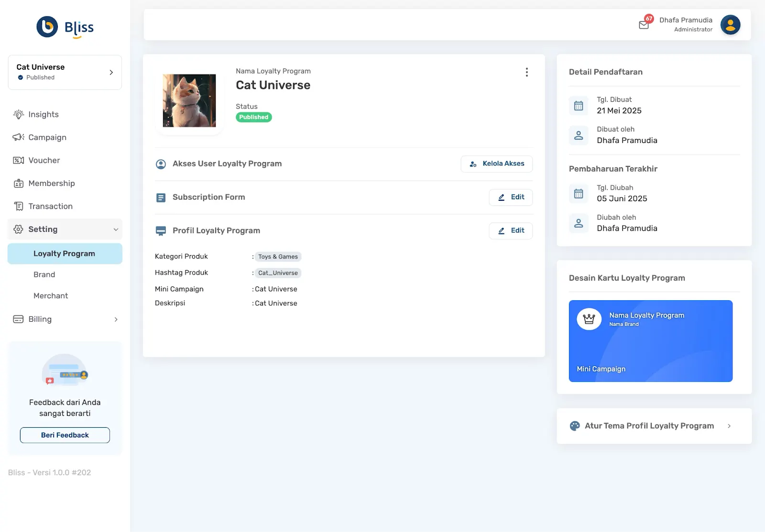The width and height of the screenshot is (765, 532).
Task: Click the Tgl. Dibuat calendar icon
Action: (x=579, y=106)
